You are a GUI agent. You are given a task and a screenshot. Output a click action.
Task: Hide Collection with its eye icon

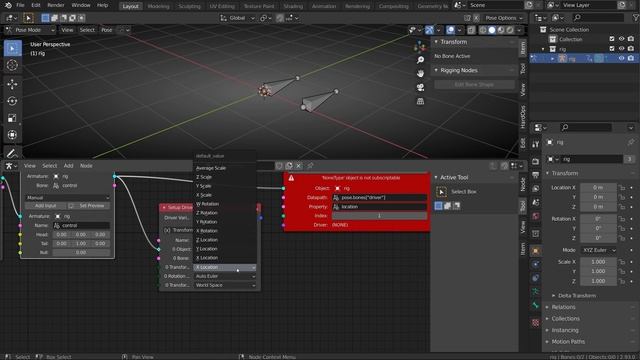[621, 39]
